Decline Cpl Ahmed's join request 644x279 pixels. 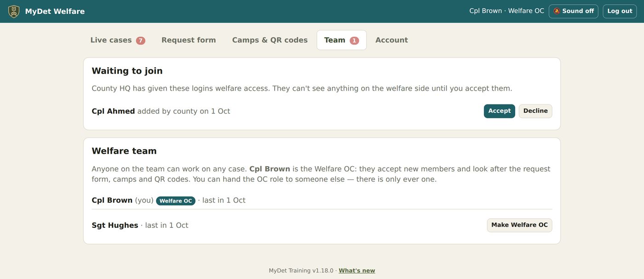tap(535, 111)
